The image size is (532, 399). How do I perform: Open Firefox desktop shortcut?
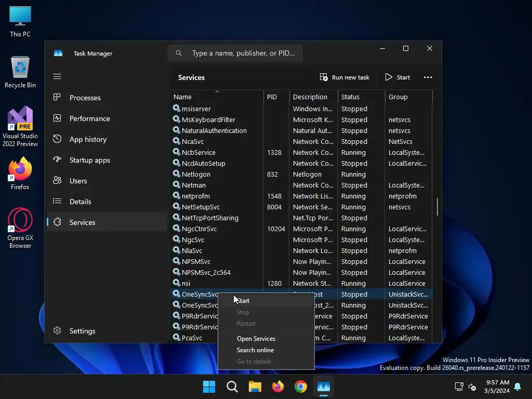(x=20, y=174)
